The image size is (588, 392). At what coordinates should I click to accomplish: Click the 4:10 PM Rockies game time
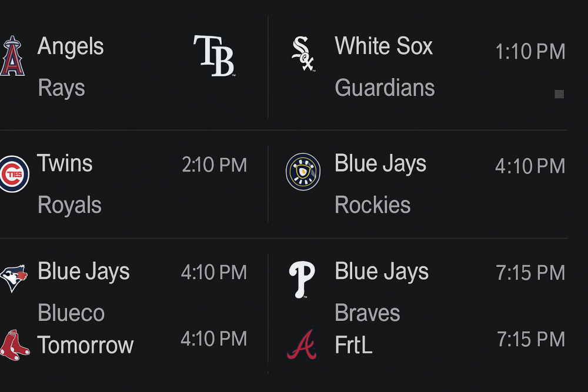coord(530,166)
